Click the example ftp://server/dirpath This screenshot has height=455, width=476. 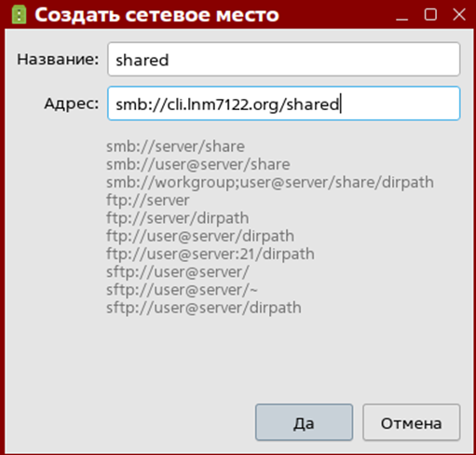(178, 218)
